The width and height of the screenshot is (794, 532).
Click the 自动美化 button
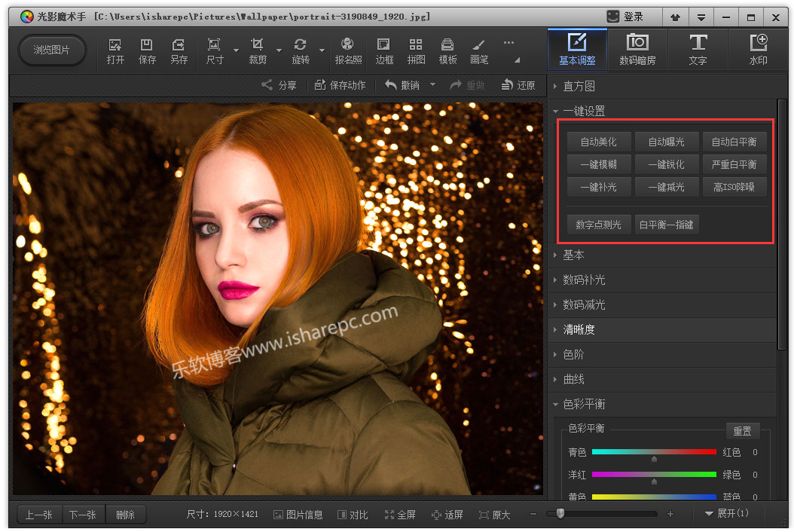tap(598, 142)
